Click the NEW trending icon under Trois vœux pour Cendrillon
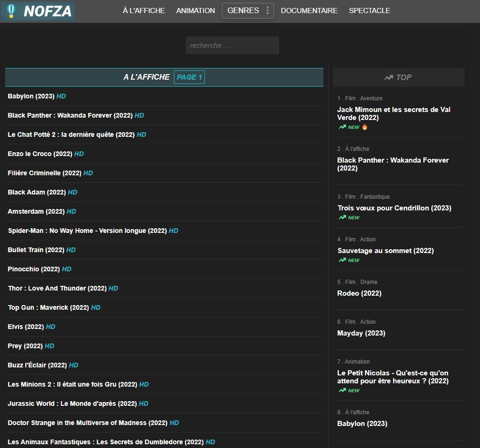The height and width of the screenshot is (448, 480). coord(343,217)
